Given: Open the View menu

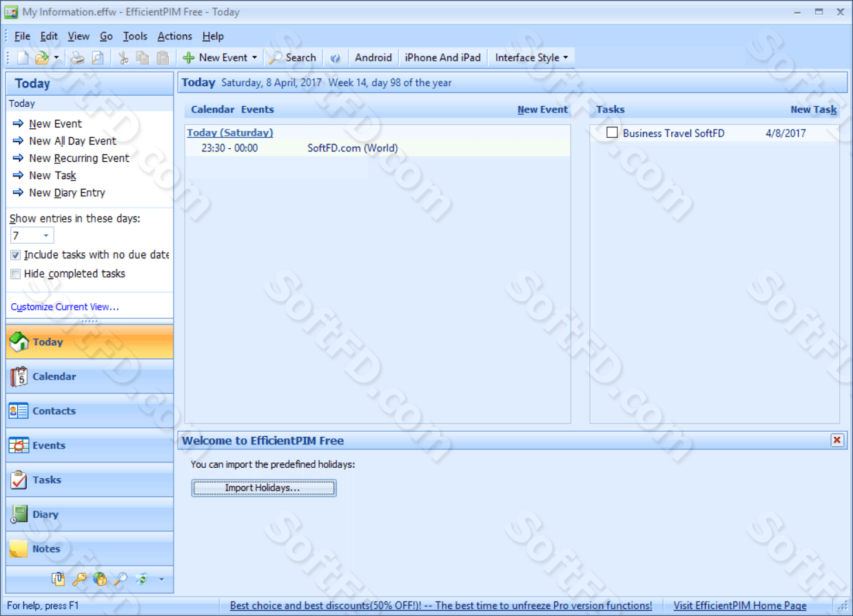Looking at the screenshot, I should coord(79,37).
